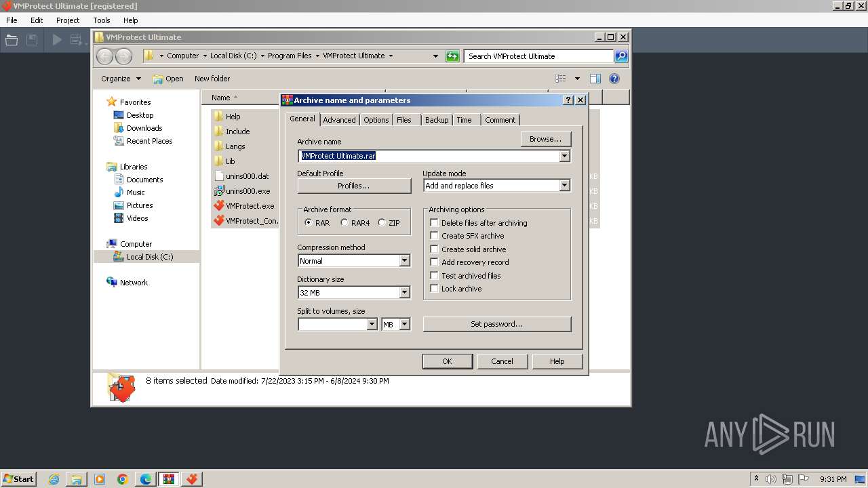The height and width of the screenshot is (488, 868).
Task: Click Cancel in archive dialog
Action: 502,361
